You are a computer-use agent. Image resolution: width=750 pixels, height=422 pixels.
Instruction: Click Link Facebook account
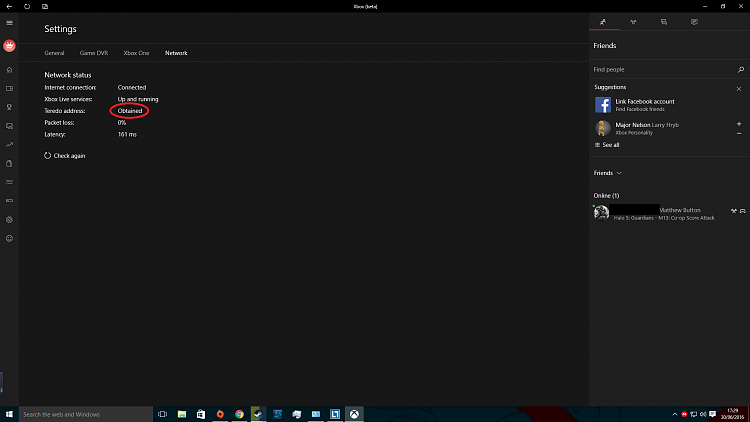pos(645,101)
